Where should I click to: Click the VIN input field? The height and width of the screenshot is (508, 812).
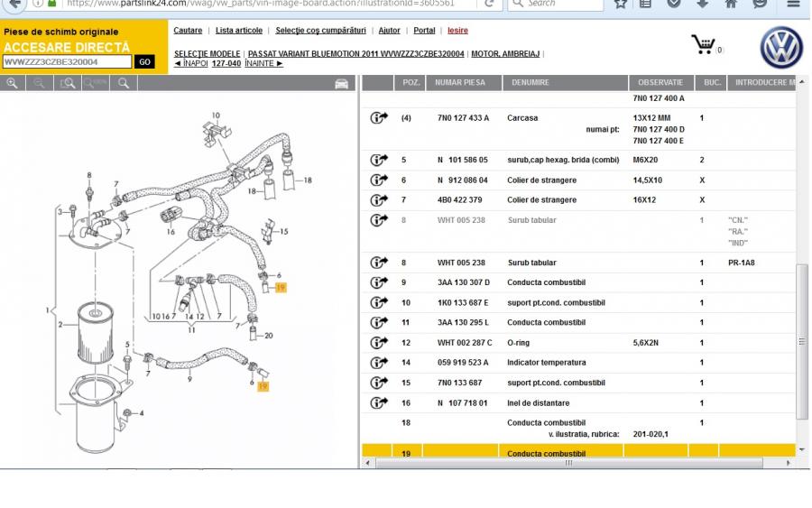[x=67, y=62]
